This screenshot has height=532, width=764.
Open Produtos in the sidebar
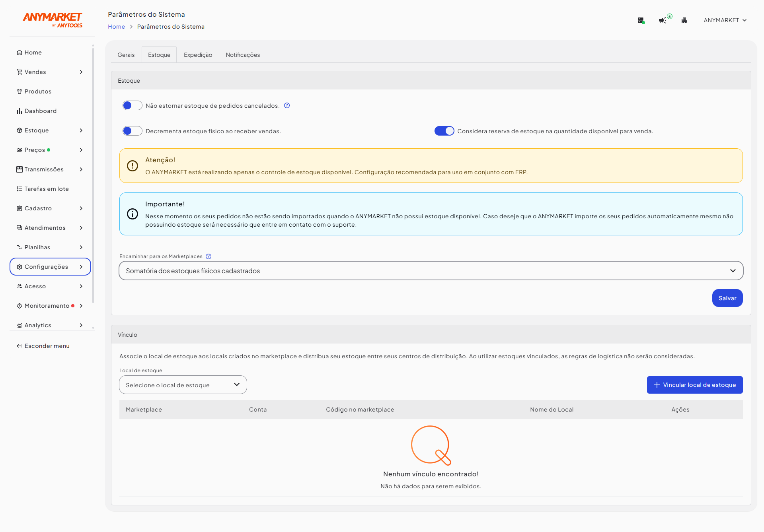[x=38, y=91]
